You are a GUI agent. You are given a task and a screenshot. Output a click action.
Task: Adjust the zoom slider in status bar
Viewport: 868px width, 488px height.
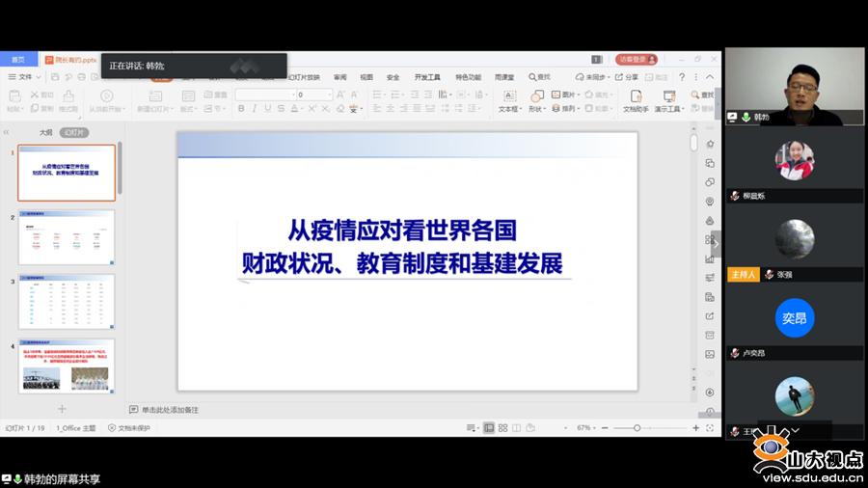(637, 427)
